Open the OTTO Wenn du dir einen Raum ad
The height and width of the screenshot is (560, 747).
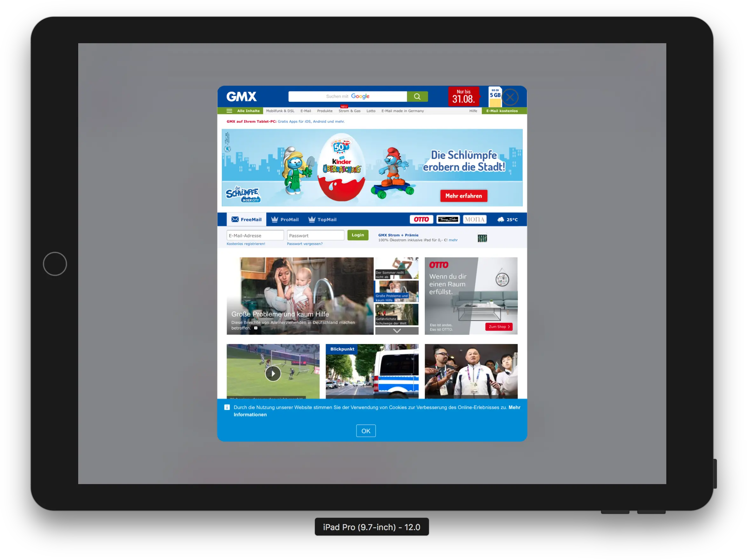click(472, 296)
